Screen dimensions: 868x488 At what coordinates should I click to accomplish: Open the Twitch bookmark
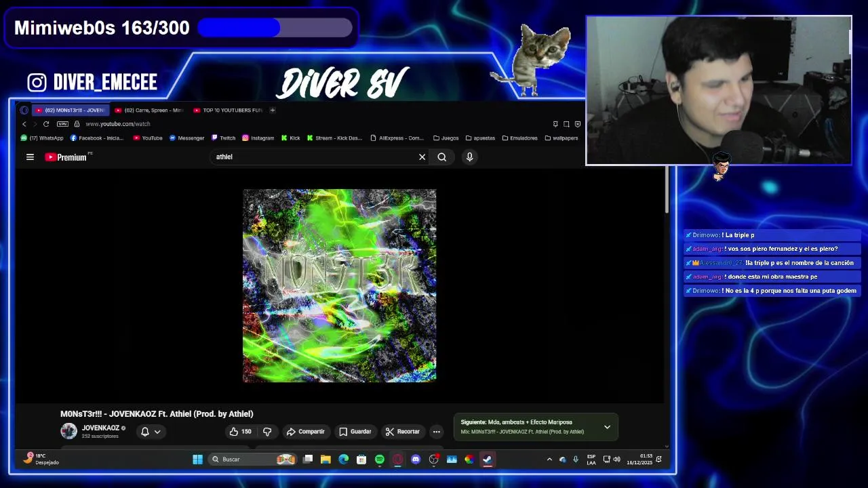[x=223, y=138]
